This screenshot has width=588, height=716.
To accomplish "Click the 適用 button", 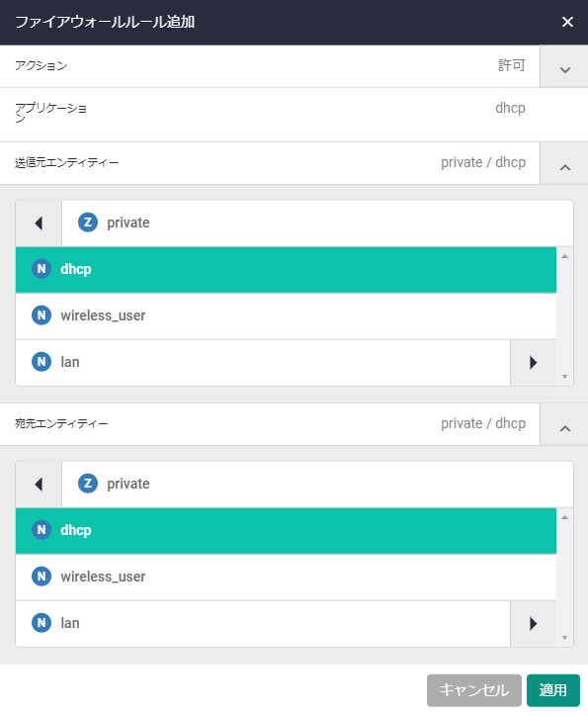I will pos(552,690).
